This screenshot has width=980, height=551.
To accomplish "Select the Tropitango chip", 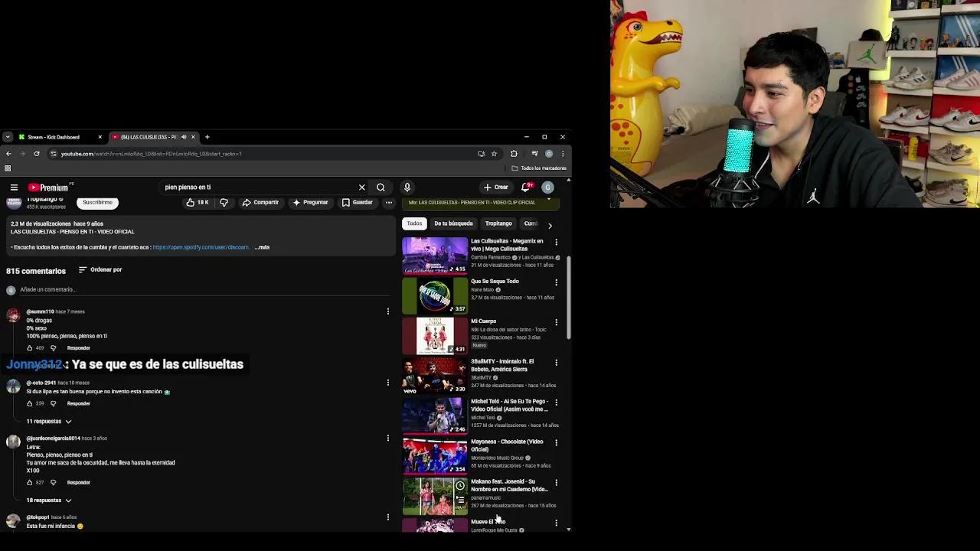I will pos(498,223).
